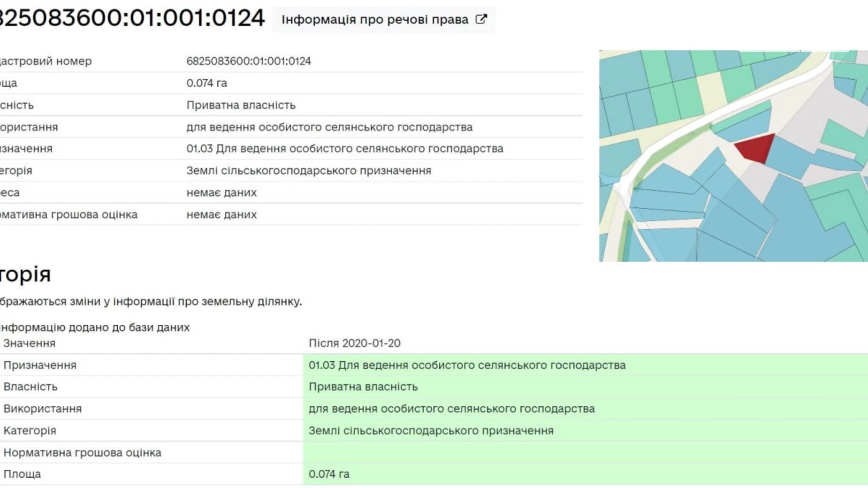This screenshot has width=868, height=488.
Task: Click the green 01.03 Для ведення history cell
Action: (585, 365)
